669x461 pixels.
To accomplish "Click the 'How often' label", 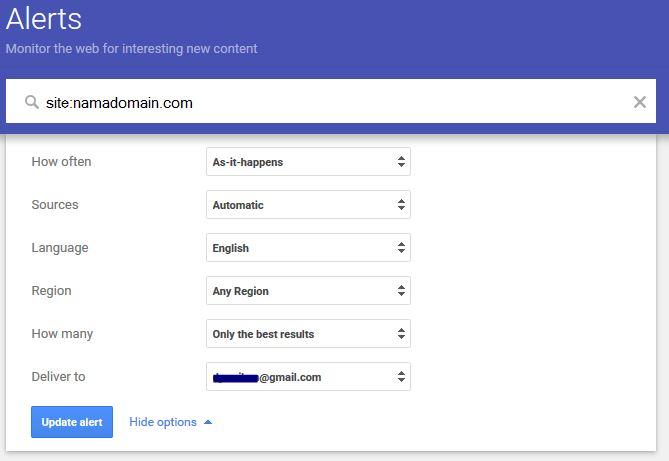I will [x=62, y=162].
